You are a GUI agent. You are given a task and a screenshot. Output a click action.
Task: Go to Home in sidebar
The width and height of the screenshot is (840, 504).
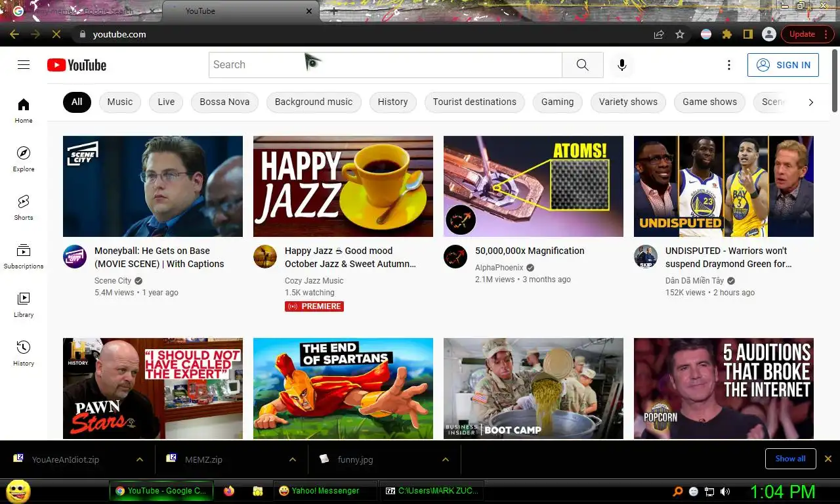coord(24,110)
